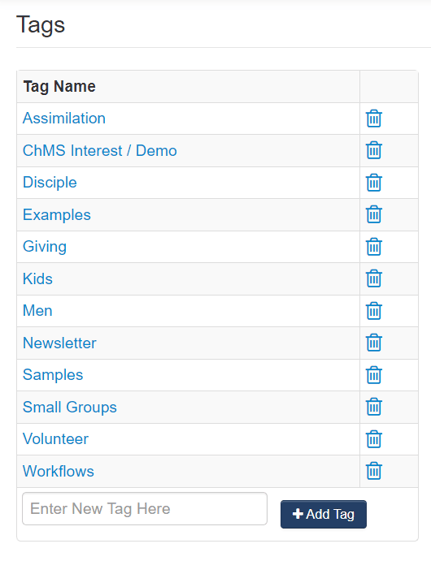The width and height of the screenshot is (431, 561).
Task: Delete the Assimilation tag with trash icon
Action: tap(374, 118)
